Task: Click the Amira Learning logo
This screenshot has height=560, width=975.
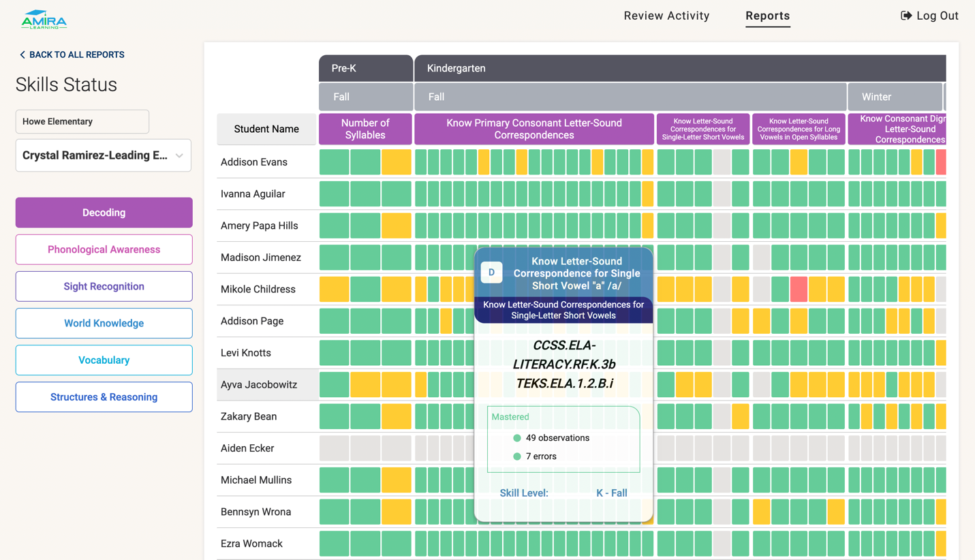Action: pos(44,20)
